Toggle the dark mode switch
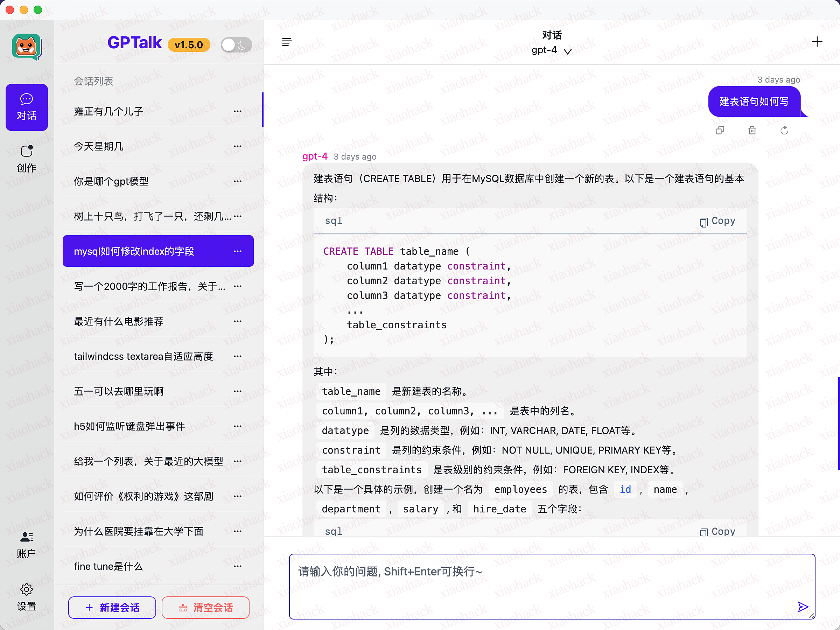 point(237,45)
